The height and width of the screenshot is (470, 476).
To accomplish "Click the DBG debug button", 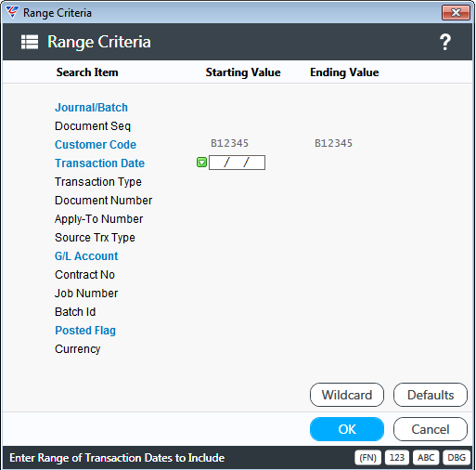I will [x=457, y=458].
